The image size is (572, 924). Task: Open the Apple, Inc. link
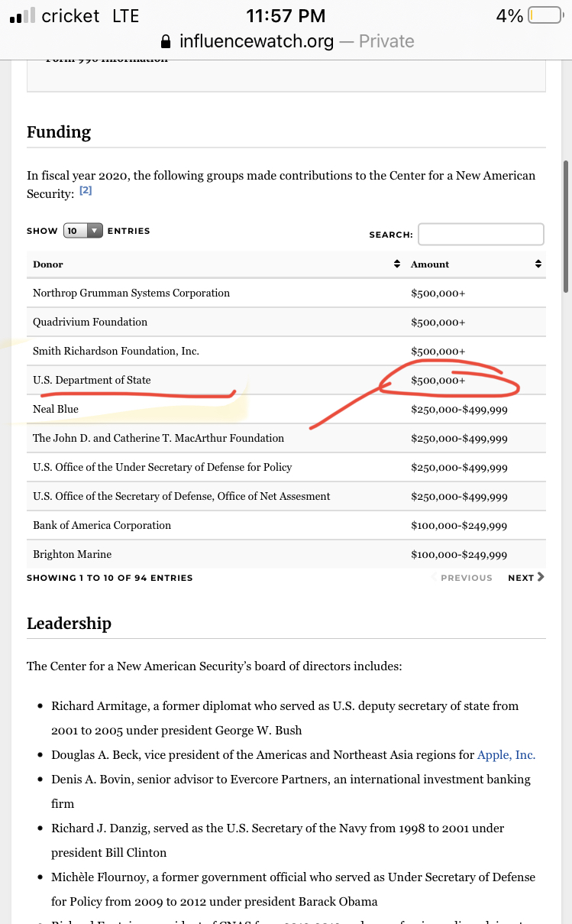tap(506, 754)
